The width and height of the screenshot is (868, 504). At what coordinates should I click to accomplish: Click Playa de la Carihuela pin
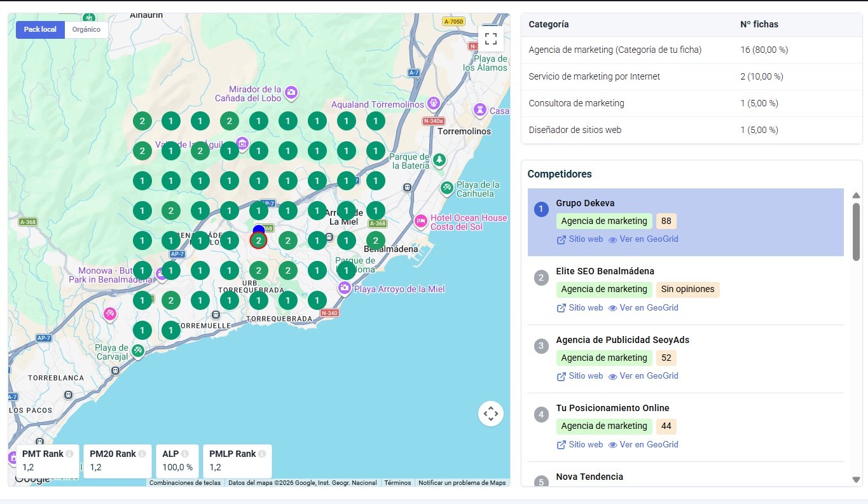[x=448, y=188]
